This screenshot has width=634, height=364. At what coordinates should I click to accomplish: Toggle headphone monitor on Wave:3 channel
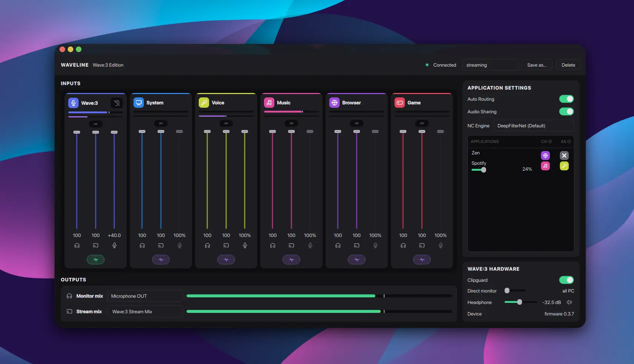77,246
